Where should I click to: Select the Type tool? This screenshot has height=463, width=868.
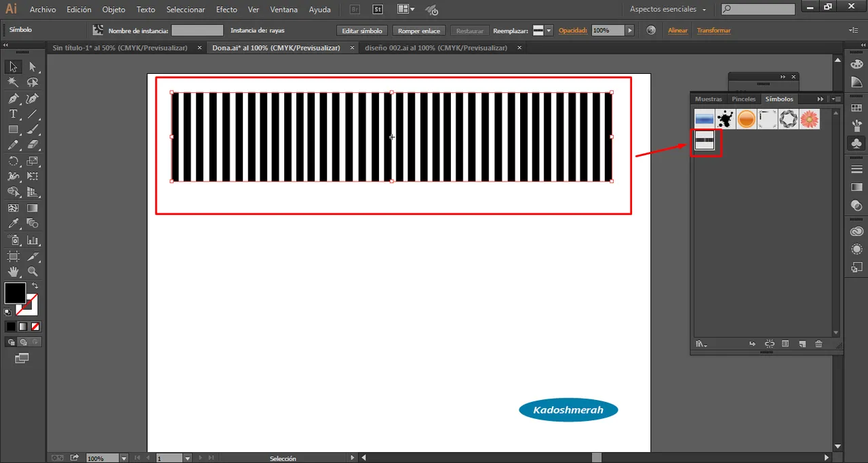tap(13, 115)
